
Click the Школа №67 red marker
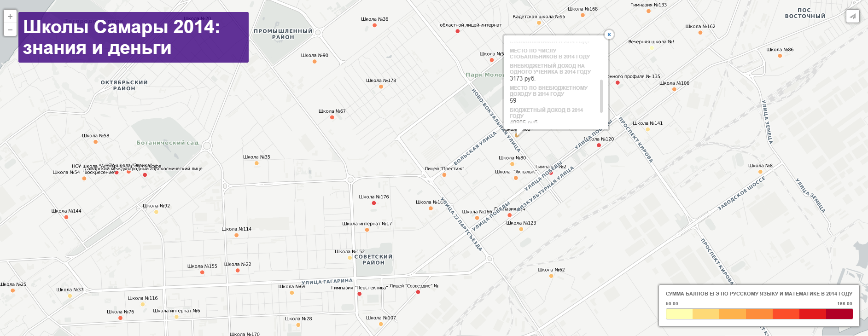coord(332,117)
